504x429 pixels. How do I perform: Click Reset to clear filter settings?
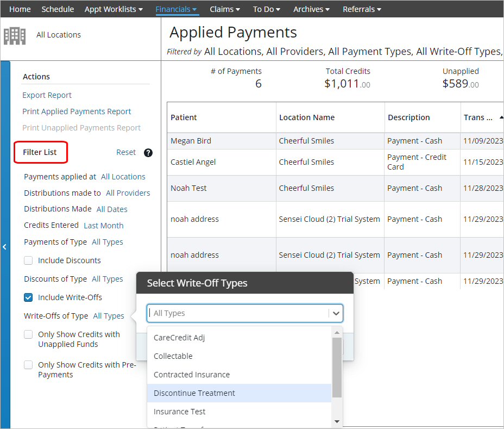(125, 153)
